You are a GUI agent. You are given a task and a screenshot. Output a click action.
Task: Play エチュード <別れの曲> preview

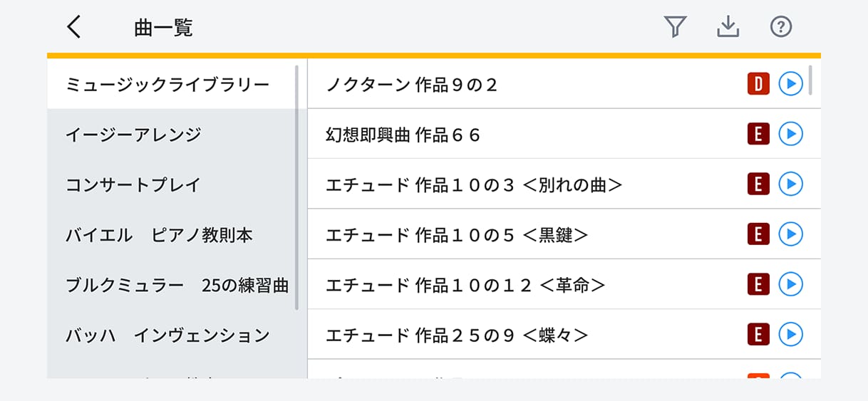point(790,184)
